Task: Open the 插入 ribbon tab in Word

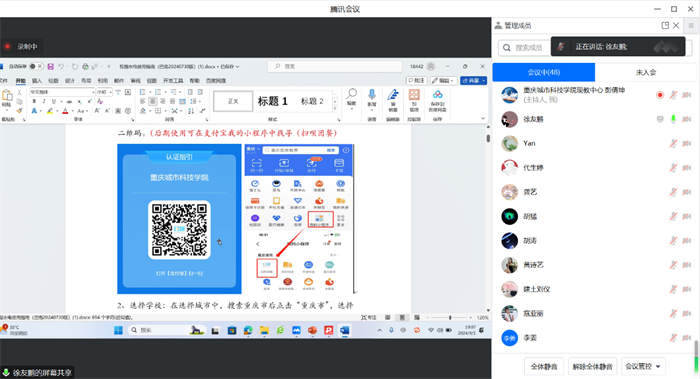Action: pos(37,81)
